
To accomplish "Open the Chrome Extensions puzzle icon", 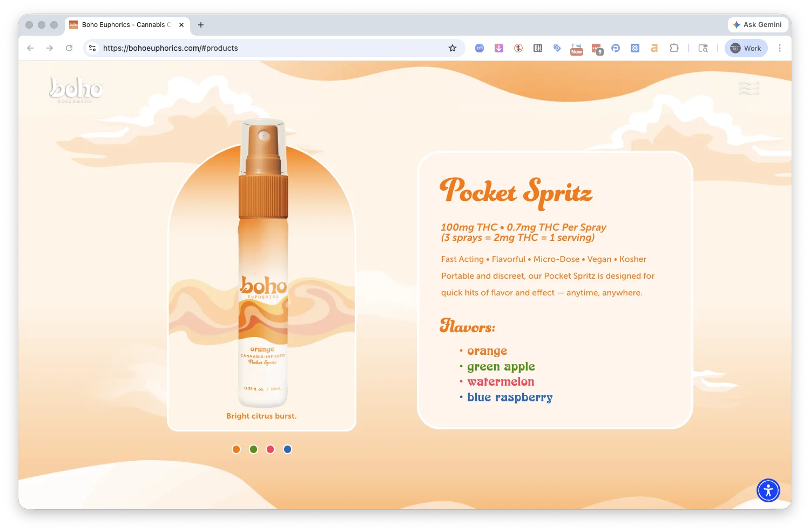I will point(674,48).
